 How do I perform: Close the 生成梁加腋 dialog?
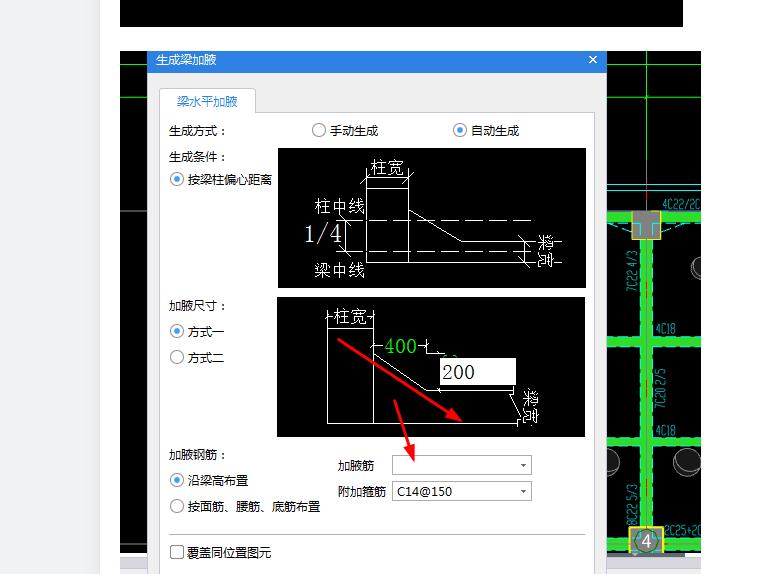[x=592, y=60]
